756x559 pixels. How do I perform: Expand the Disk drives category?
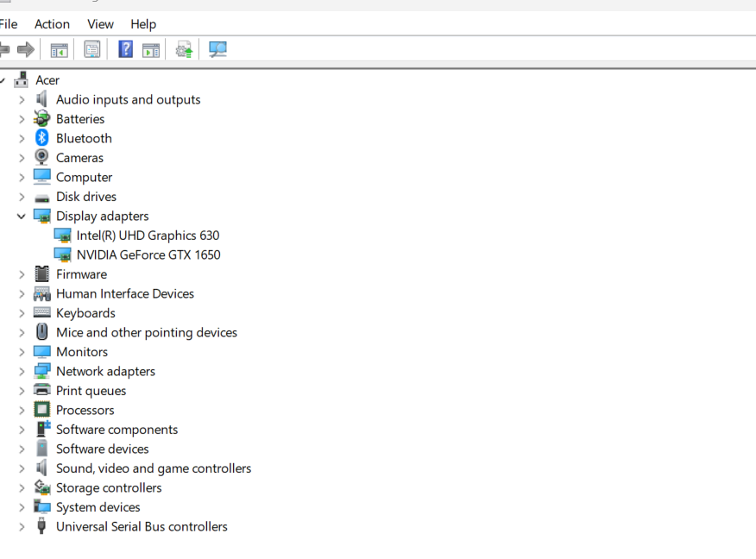[x=22, y=197]
